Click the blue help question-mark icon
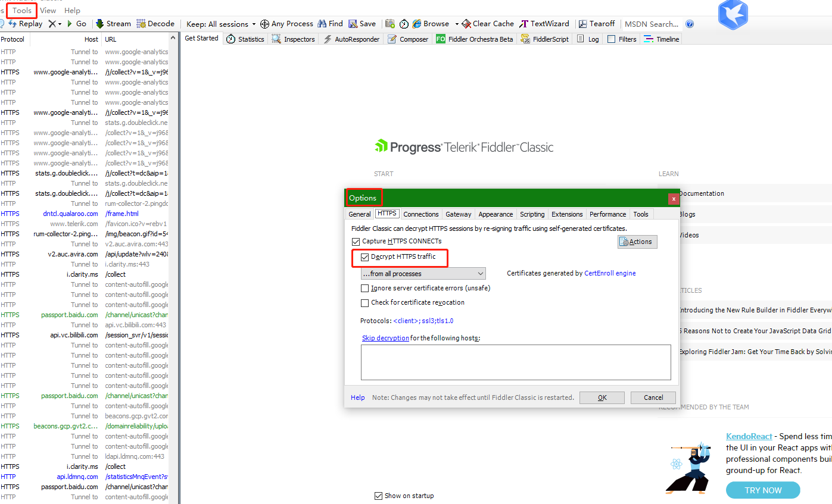 pos(690,24)
